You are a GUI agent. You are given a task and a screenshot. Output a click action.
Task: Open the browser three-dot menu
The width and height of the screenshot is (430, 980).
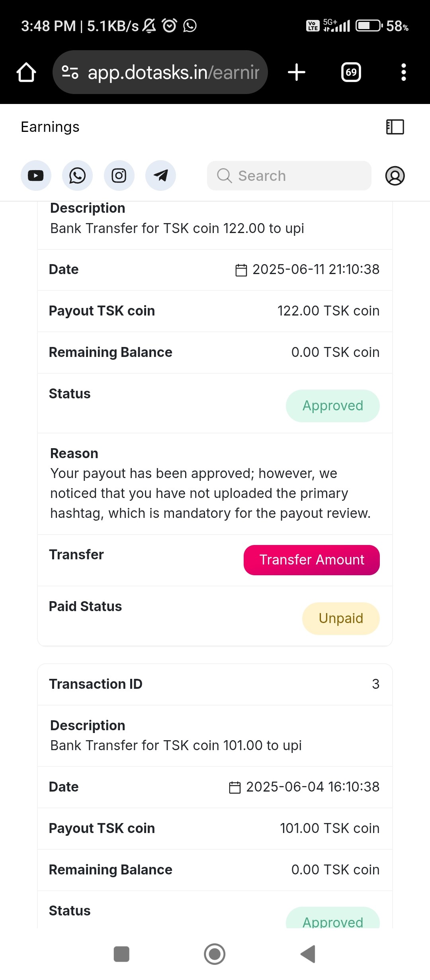[404, 72]
